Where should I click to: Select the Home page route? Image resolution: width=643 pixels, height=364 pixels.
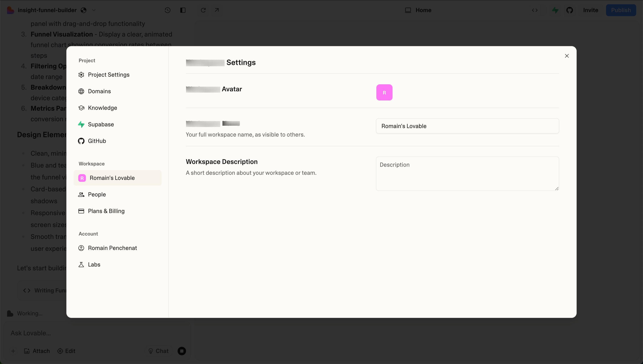coord(418,10)
